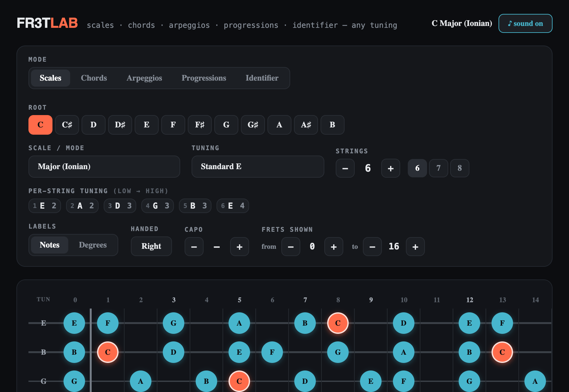This screenshot has height=392, width=569.
Task: Select G♯ root button
Action: click(253, 125)
